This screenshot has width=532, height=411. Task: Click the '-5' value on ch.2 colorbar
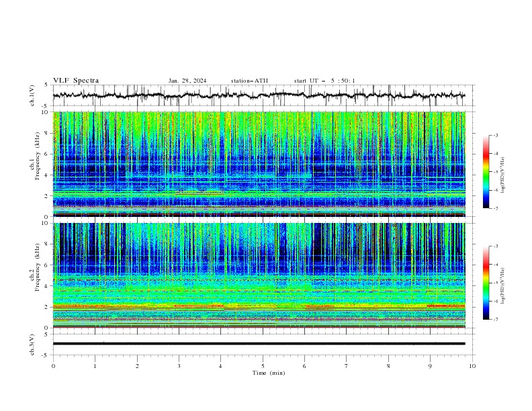click(x=495, y=283)
